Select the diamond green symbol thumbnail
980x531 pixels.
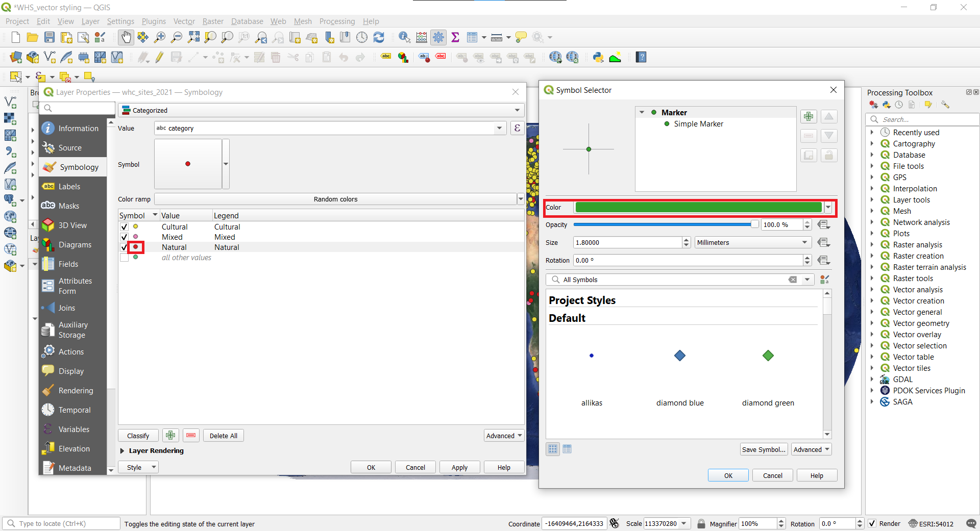point(768,356)
